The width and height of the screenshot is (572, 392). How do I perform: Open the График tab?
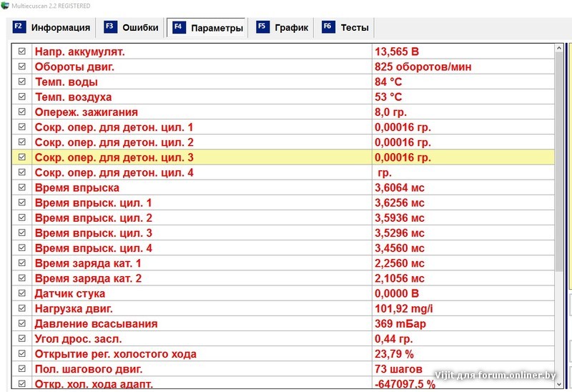click(291, 28)
